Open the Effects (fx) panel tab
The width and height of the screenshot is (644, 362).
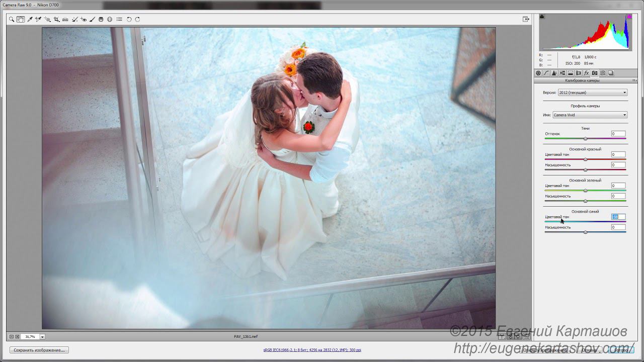pos(586,73)
